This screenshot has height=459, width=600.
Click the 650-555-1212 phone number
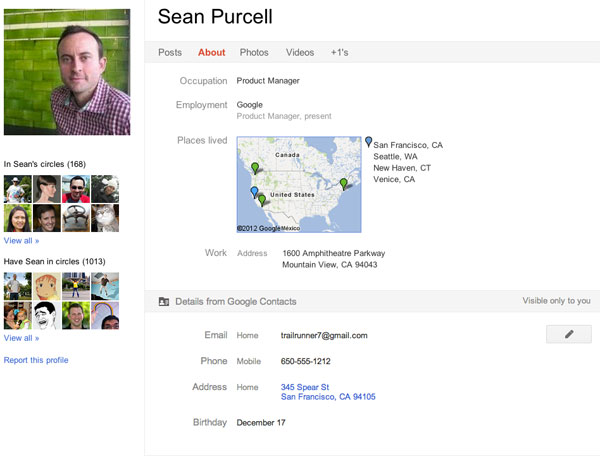tap(305, 361)
